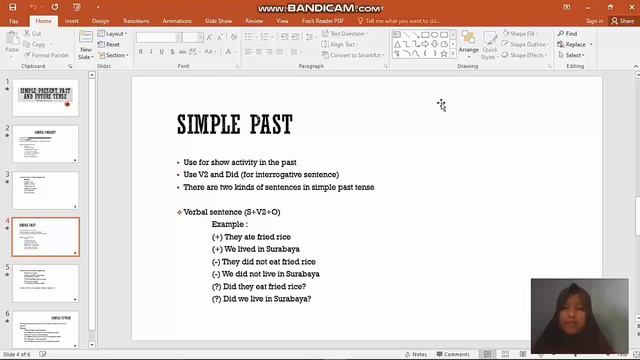Open Quick Styles gallery
This screenshot has width=640, height=360.
pyautogui.click(x=489, y=45)
